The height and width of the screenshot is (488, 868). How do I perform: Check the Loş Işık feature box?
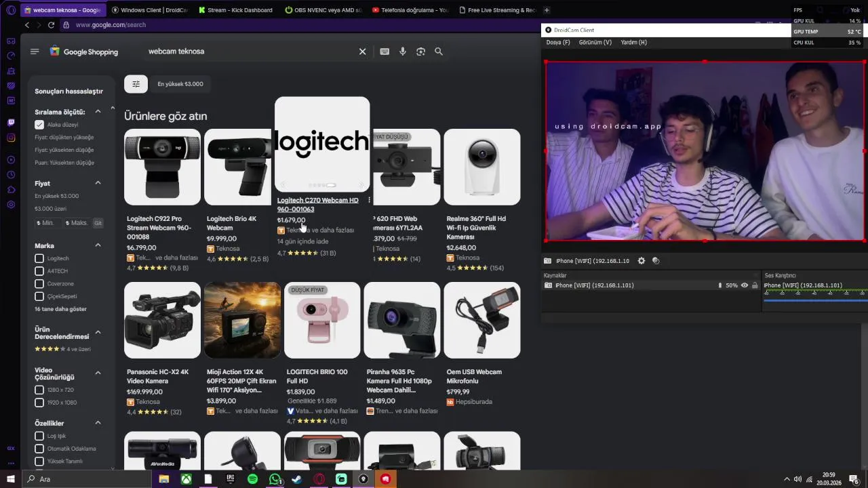[39, 436]
